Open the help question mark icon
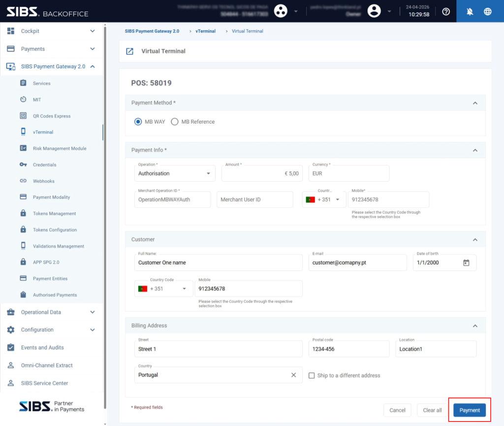The height and width of the screenshot is (426, 504). coord(446,12)
